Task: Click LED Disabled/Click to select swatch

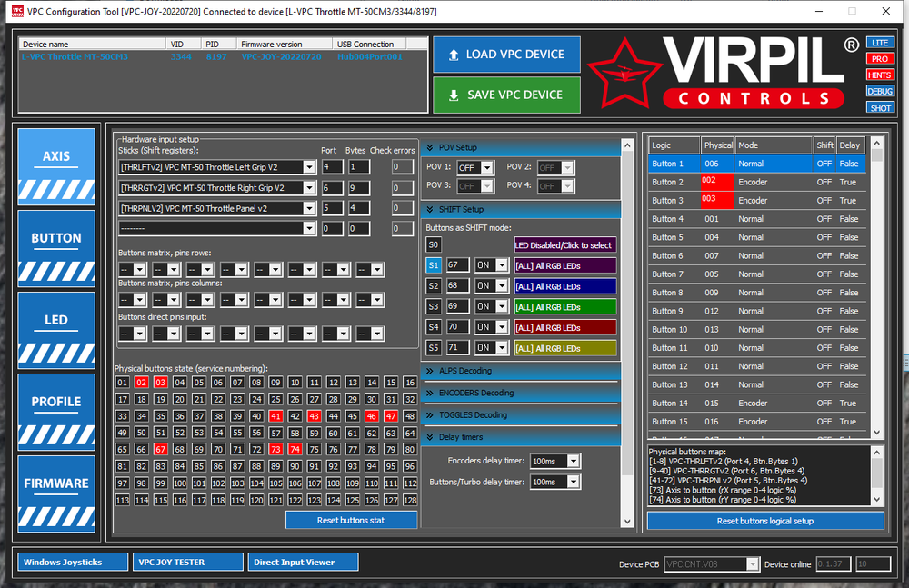Action: 564,245
